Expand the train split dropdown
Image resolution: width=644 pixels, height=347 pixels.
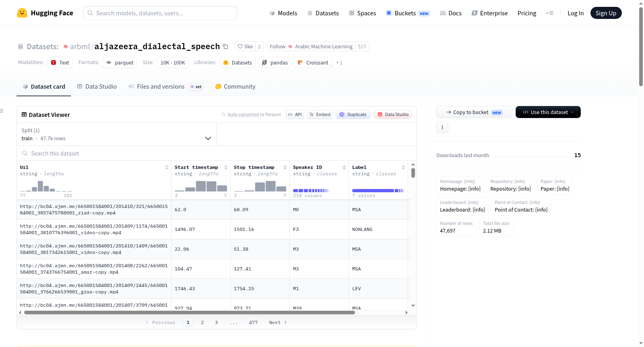coord(117,134)
